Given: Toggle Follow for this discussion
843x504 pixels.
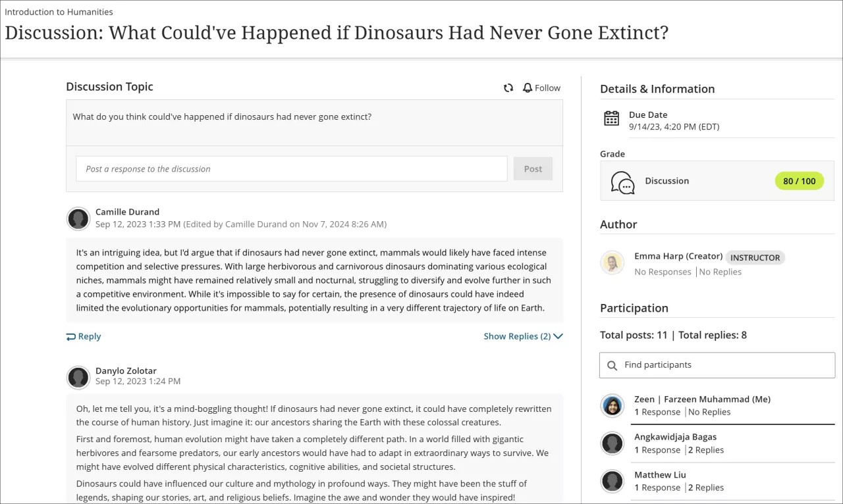Looking at the screenshot, I should coord(541,88).
